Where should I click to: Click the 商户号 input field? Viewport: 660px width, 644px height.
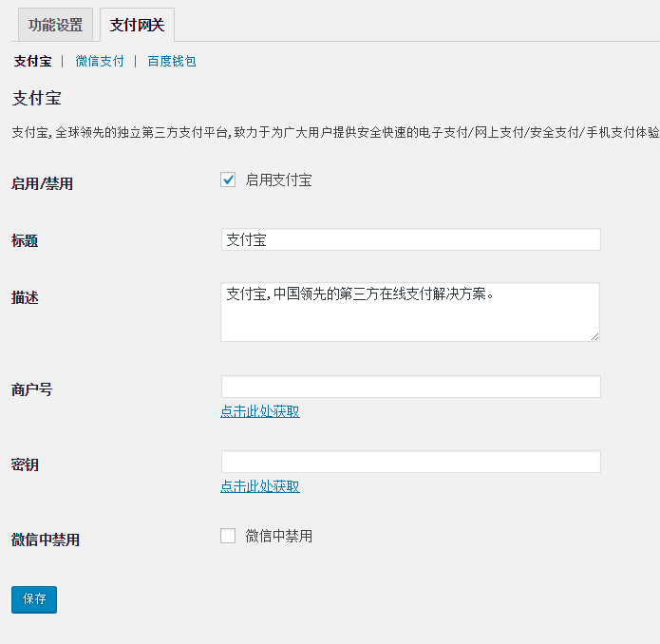point(411,387)
